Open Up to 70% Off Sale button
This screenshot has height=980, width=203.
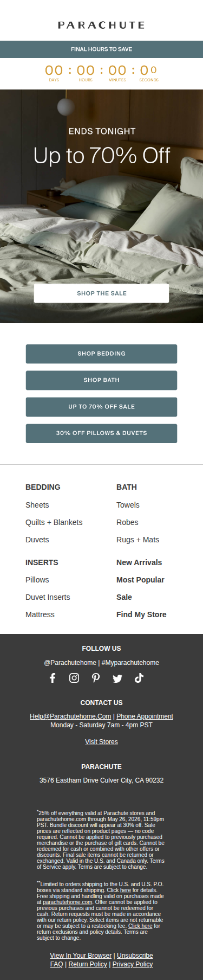coord(102,407)
